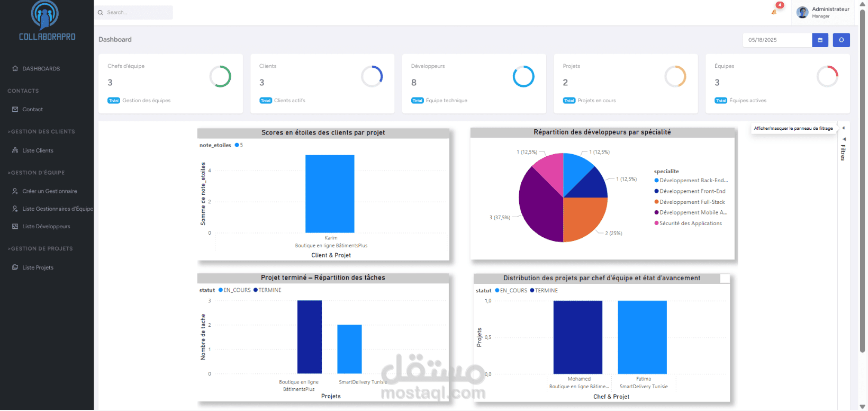Click the Développeurs blue progress ring

523,77
